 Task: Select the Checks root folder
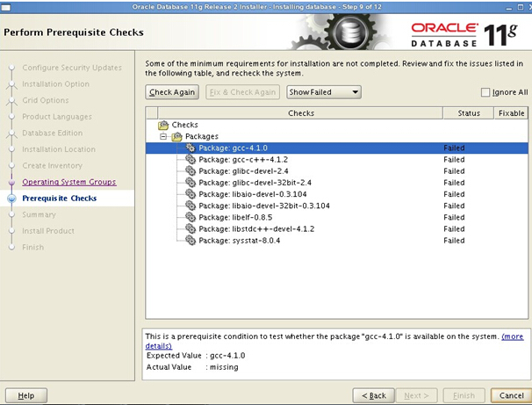(184, 126)
